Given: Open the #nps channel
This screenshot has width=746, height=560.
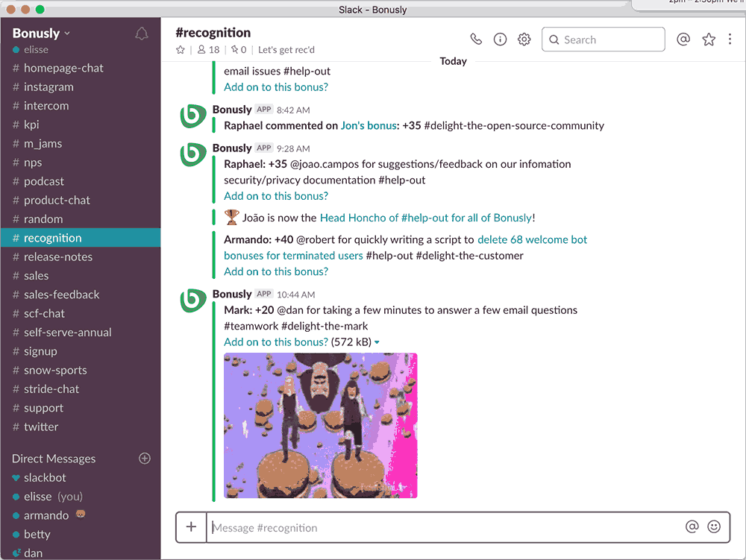Looking at the screenshot, I should tap(81, 163).
